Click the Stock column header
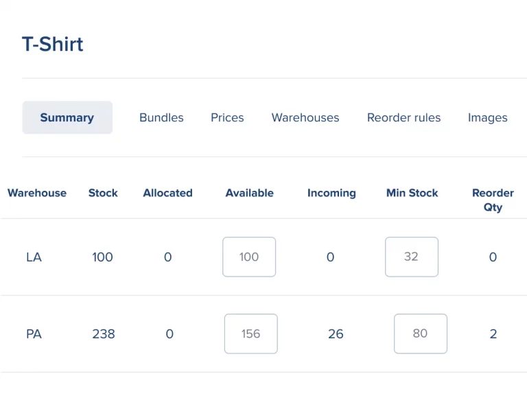This screenshot has width=527, height=420. click(103, 193)
